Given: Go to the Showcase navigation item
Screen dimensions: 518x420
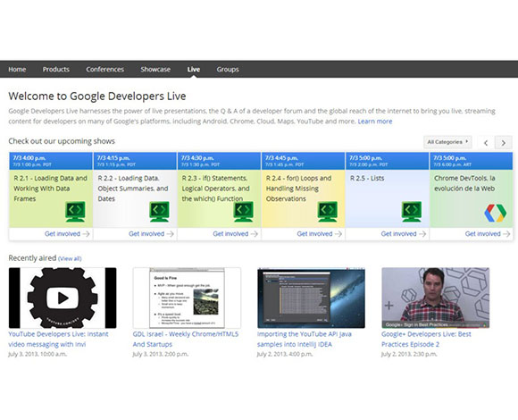Looking at the screenshot, I should click(155, 70).
